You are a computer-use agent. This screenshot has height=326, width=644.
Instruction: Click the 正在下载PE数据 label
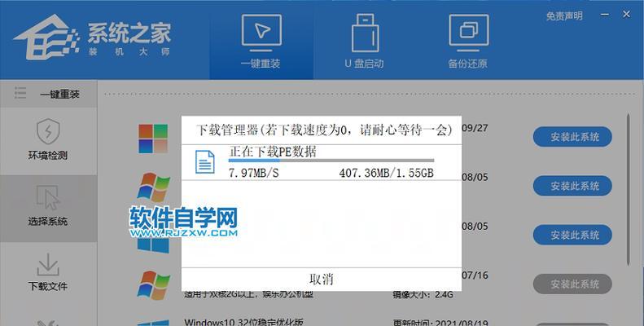273,152
